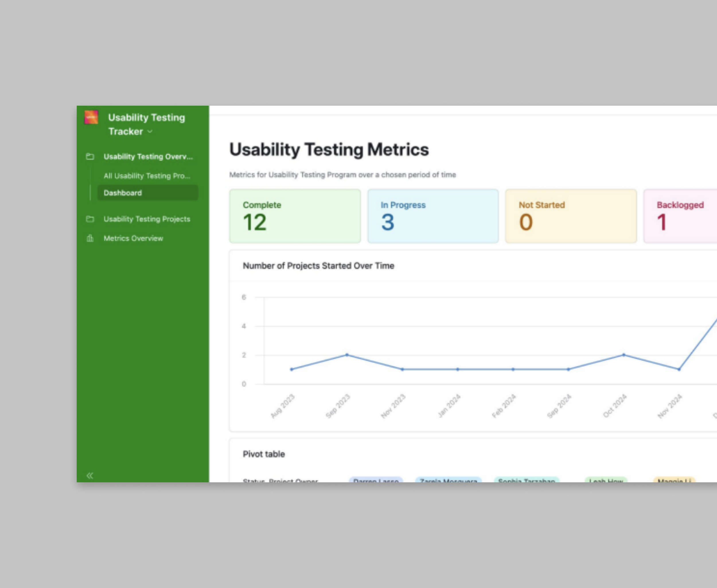Open Metrics Overview page
The width and height of the screenshot is (717, 588).
(133, 238)
